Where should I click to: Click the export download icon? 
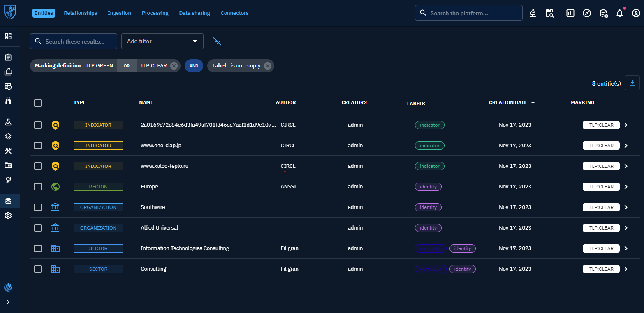(632, 83)
